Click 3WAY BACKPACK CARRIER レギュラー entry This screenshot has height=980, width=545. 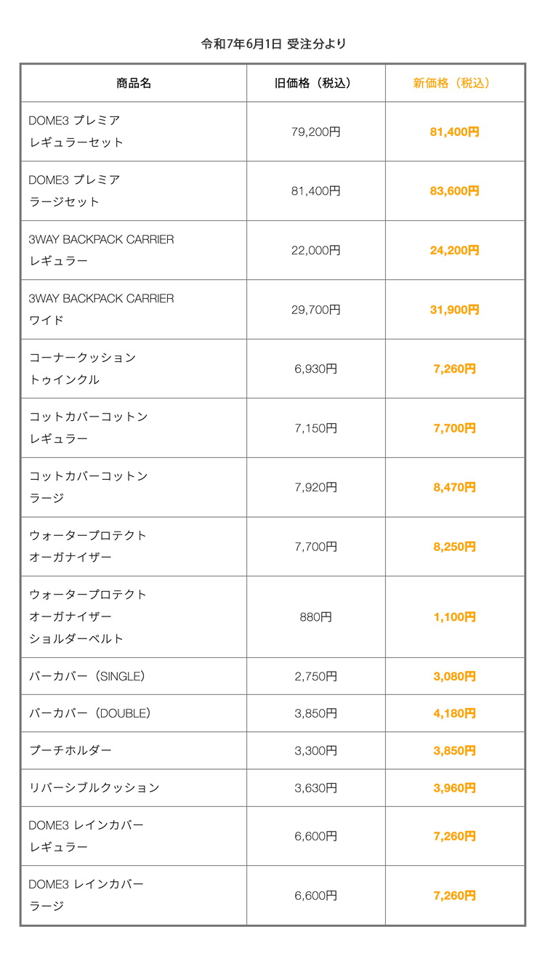coord(101,250)
